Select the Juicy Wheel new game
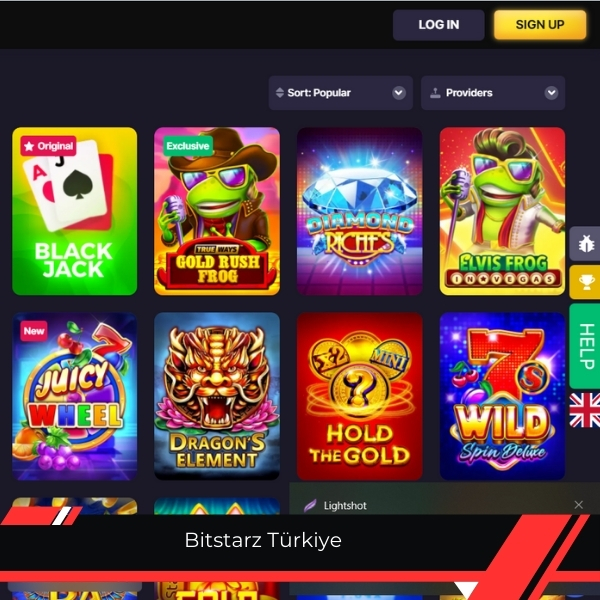The width and height of the screenshot is (600, 600). (x=75, y=396)
